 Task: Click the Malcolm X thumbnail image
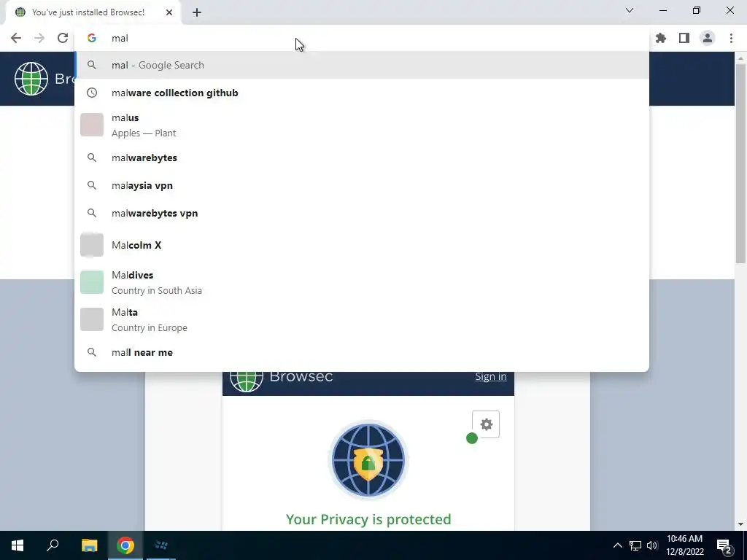tap(92, 245)
